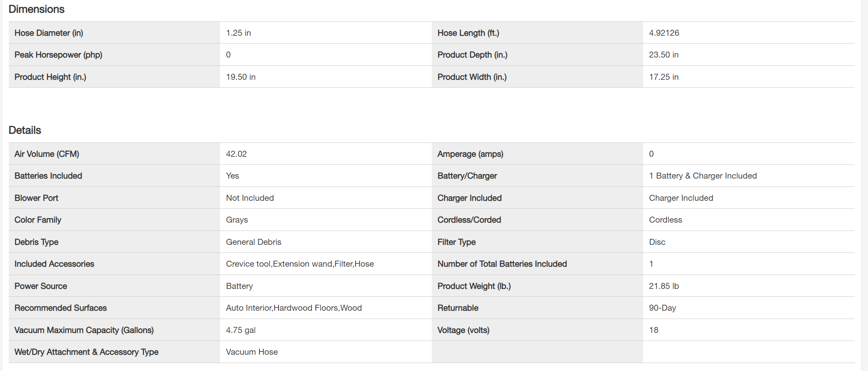Click the Included Accessories list text
The height and width of the screenshot is (371, 868).
300,264
